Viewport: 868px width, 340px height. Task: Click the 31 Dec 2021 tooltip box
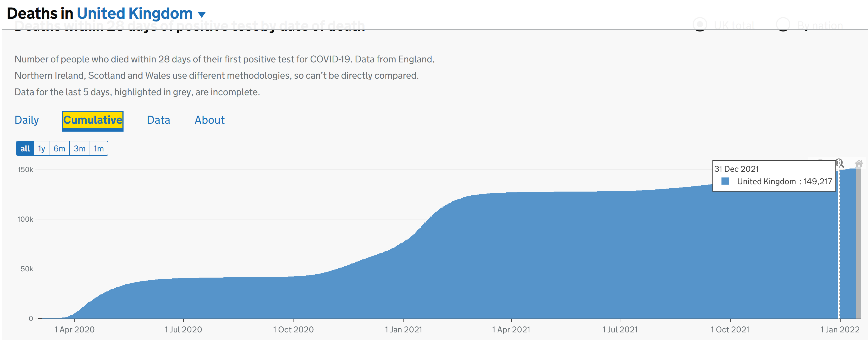tap(774, 175)
